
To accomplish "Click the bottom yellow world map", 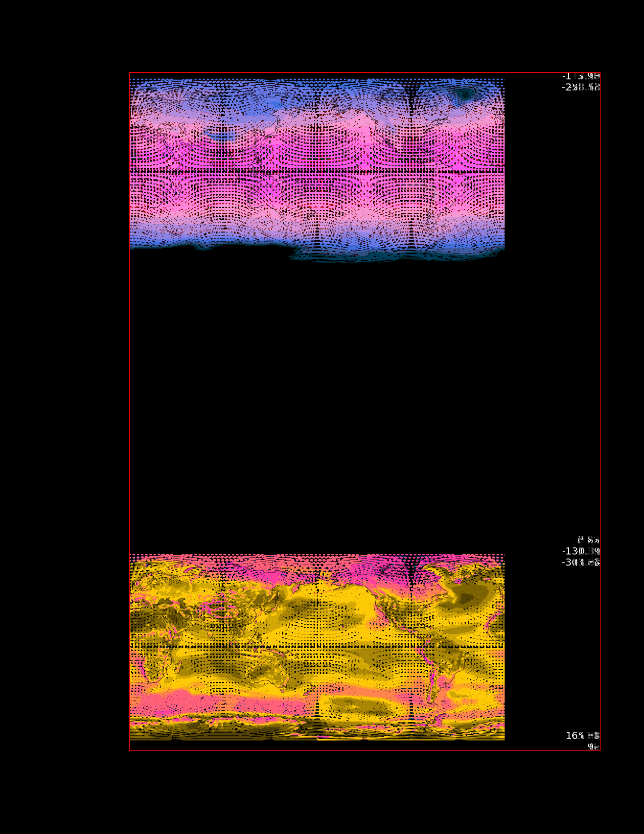I will click(x=317, y=647).
